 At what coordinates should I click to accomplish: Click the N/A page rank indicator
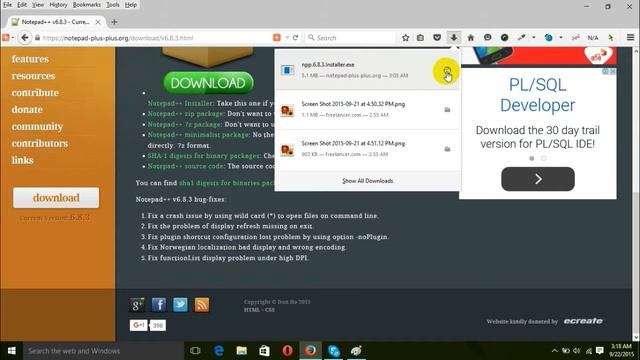(593, 38)
